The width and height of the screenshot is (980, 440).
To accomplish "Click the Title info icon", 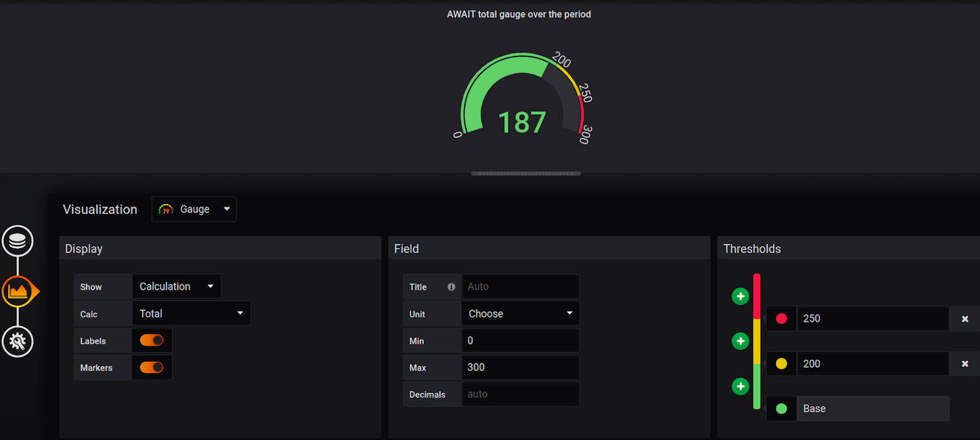I will pos(451,287).
